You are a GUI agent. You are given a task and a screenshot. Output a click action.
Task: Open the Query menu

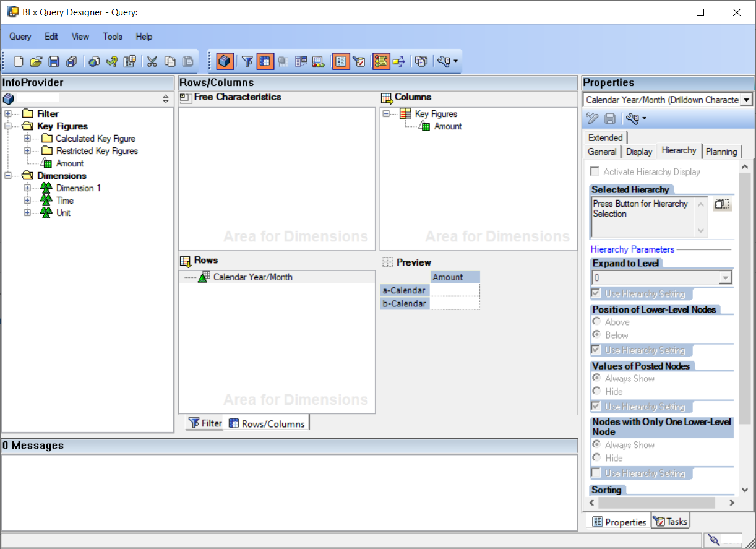click(x=20, y=37)
